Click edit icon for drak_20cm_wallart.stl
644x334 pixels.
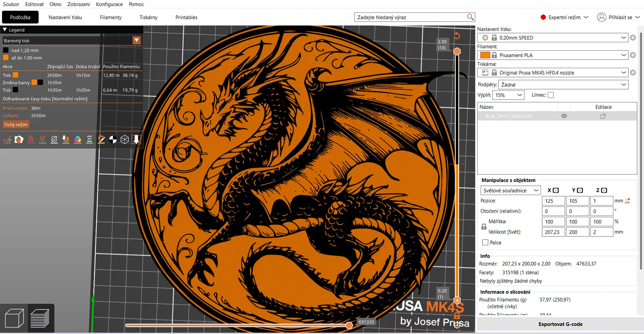pos(603,116)
